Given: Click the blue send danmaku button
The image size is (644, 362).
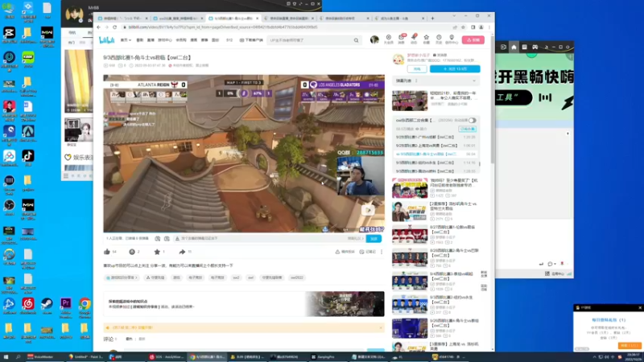Looking at the screenshot, I should pyautogui.click(x=374, y=238).
